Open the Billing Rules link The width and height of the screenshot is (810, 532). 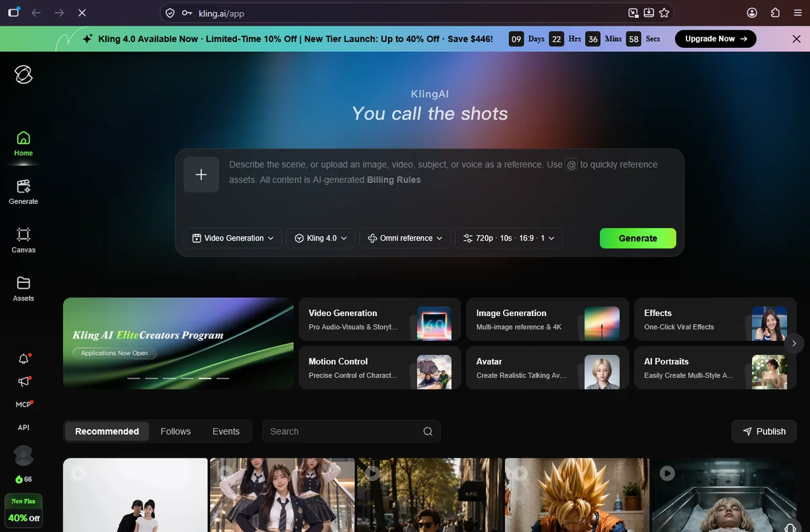point(394,180)
